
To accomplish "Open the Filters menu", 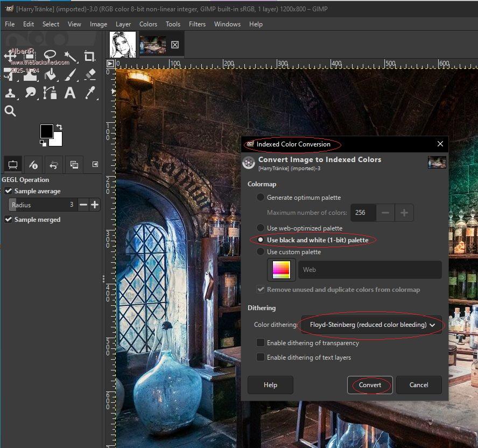I will click(x=197, y=24).
